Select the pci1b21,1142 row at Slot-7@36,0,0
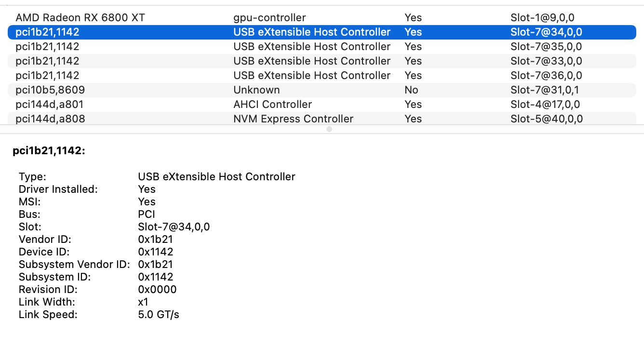The height and width of the screenshot is (347, 644). 47,76
